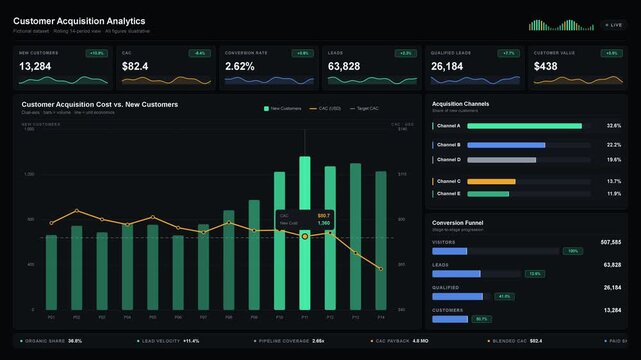Click the first bar P01 in the chart
Image resolution: width=641 pixels, height=360 pixels.
(51, 272)
